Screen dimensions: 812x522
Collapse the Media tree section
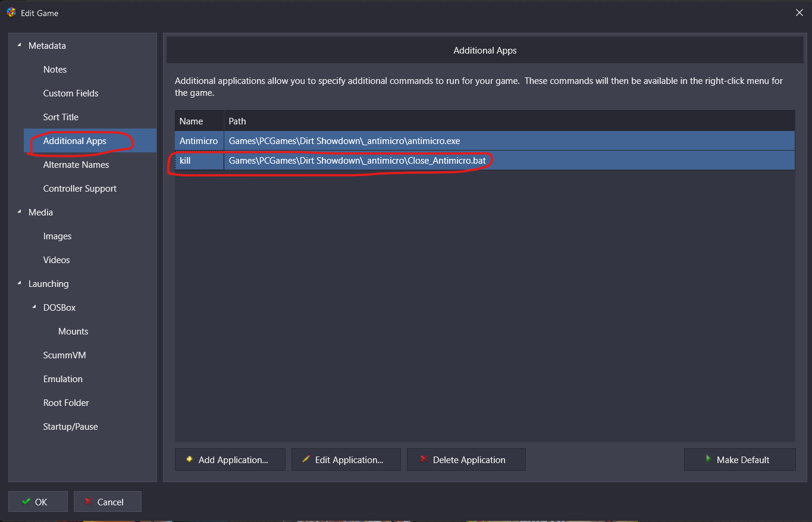pos(19,212)
